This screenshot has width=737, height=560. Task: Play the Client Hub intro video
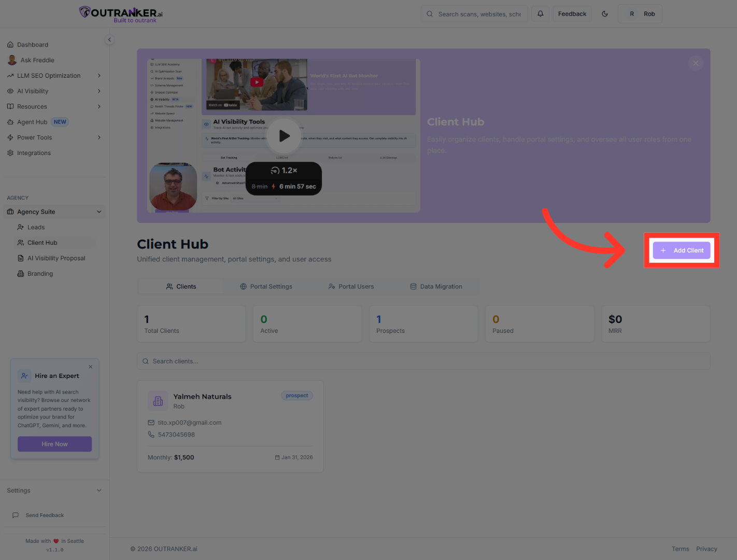click(x=284, y=136)
